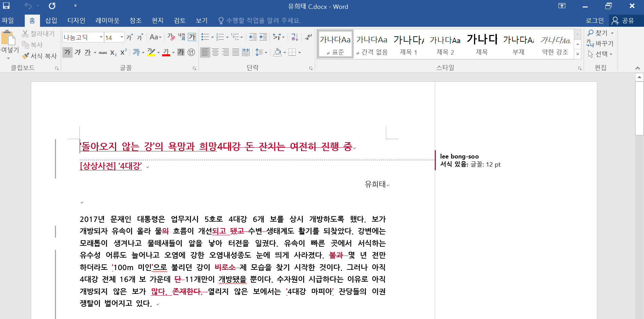The height and width of the screenshot is (319, 644).
Task: Align text right
Action: click(226, 52)
